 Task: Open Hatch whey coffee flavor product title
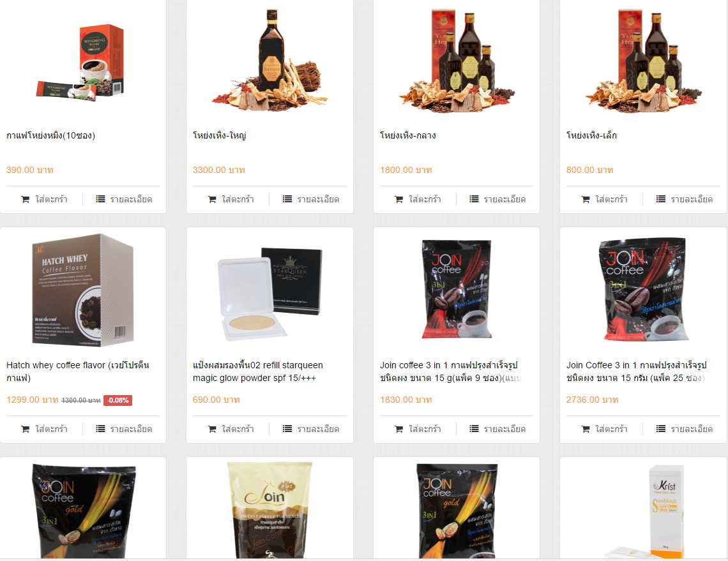coord(77,371)
